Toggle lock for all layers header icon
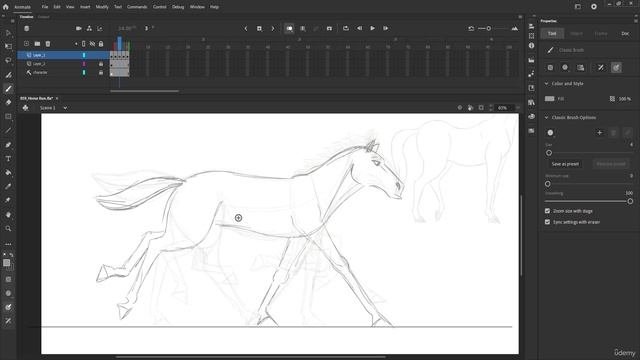Screen dimensions: 640x360 click(x=101, y=44)
